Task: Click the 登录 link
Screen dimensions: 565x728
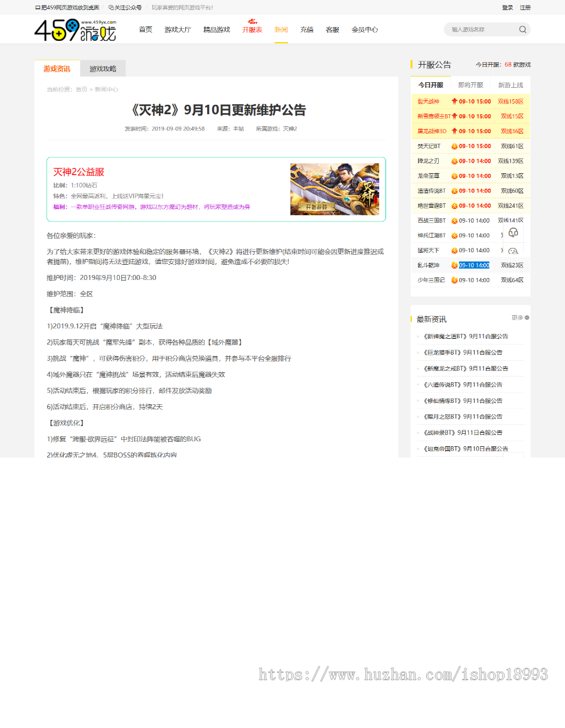Action: point(507,8)
